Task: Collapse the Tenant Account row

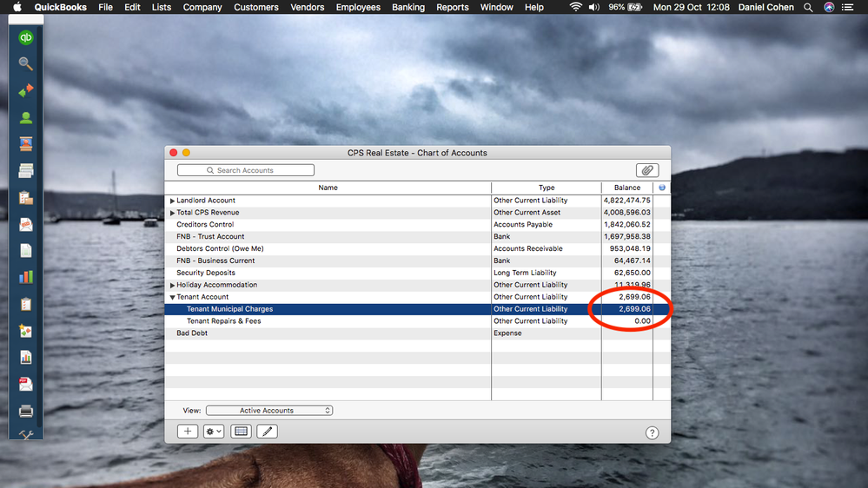Action: click(x=172, y=298)
